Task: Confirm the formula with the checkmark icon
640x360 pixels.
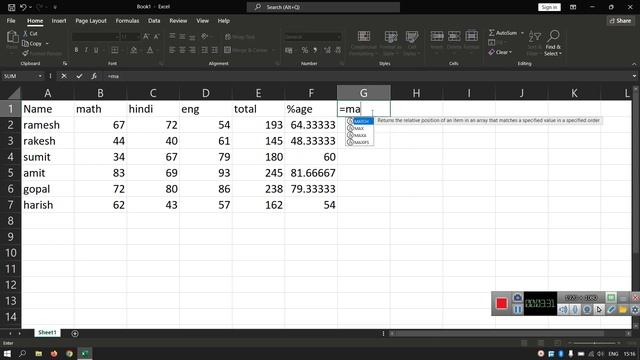Action: [x=79, y=76]
